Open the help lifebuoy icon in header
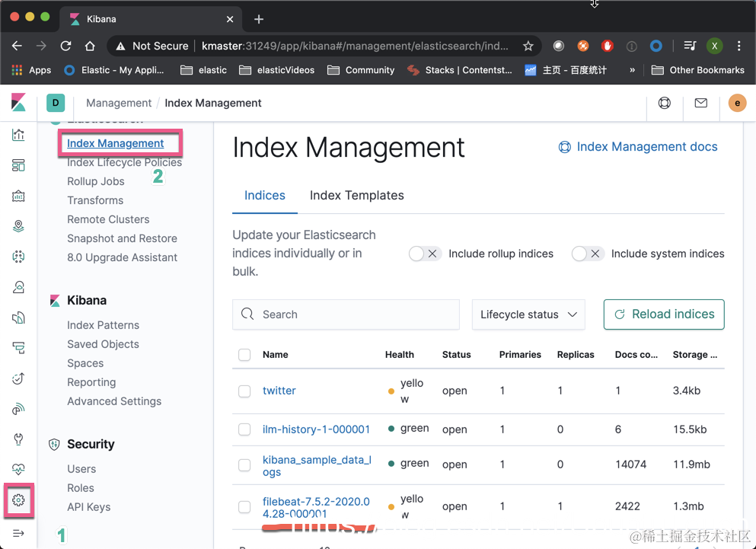The width and height of the screenshot is (756, 549). click(665, 103)
